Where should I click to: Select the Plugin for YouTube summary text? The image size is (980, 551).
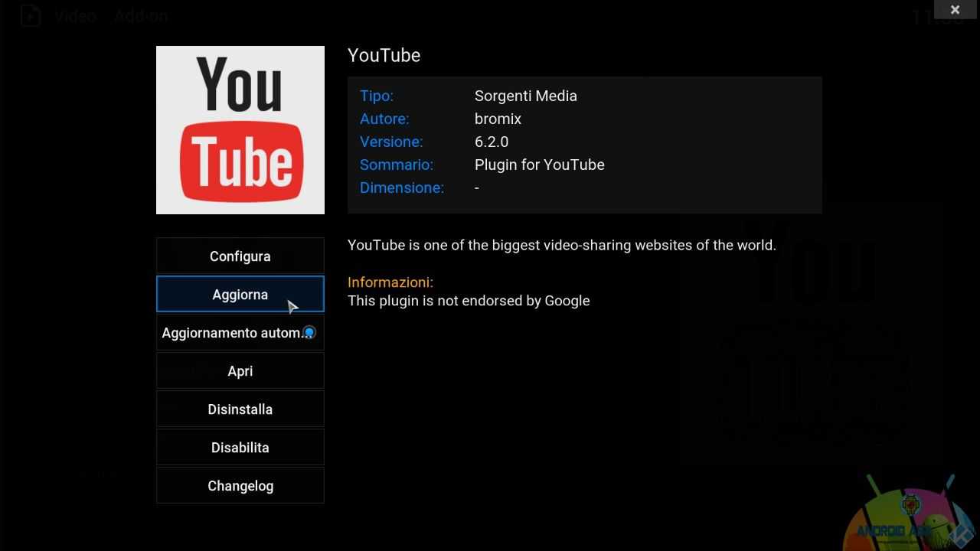click(540, 165)
